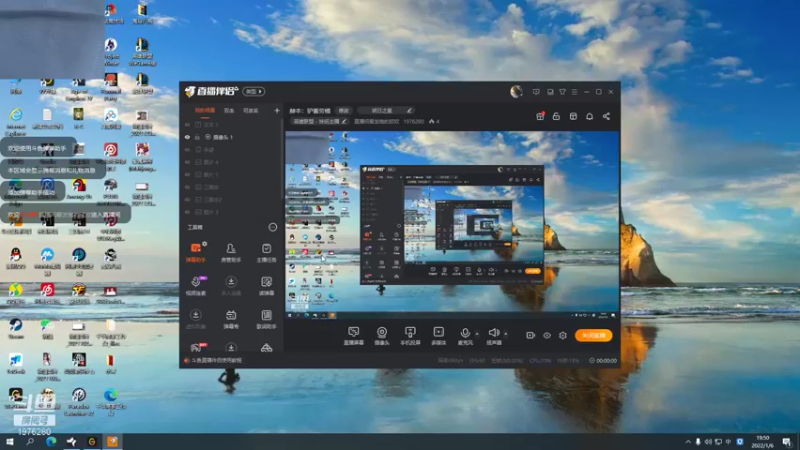Click the modify button next to title

[344, 111]
